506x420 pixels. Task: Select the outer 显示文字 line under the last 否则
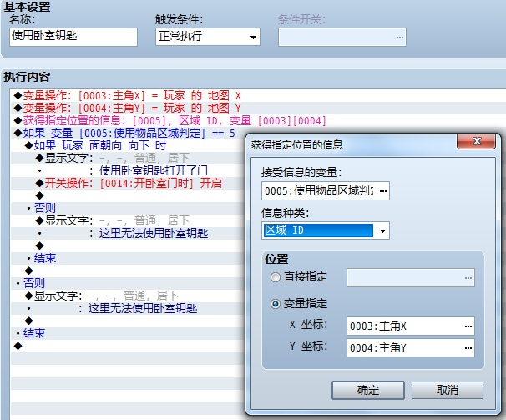pyautogui.click(x=102, y=296)
